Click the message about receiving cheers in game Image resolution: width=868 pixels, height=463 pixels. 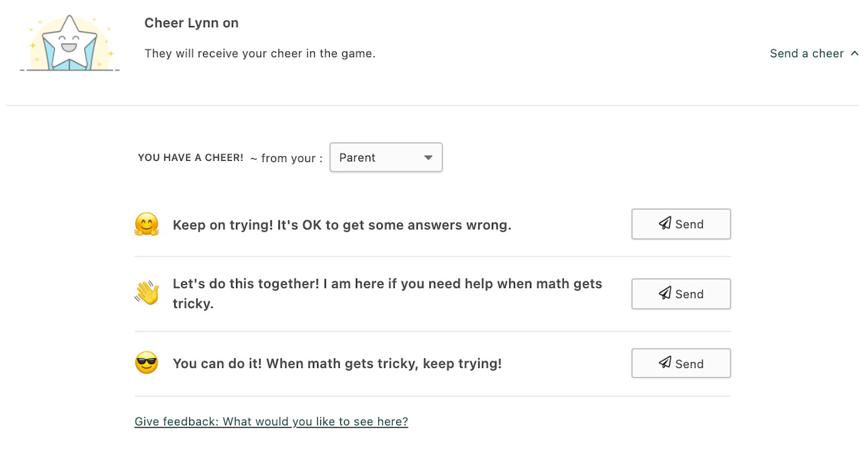259,53
